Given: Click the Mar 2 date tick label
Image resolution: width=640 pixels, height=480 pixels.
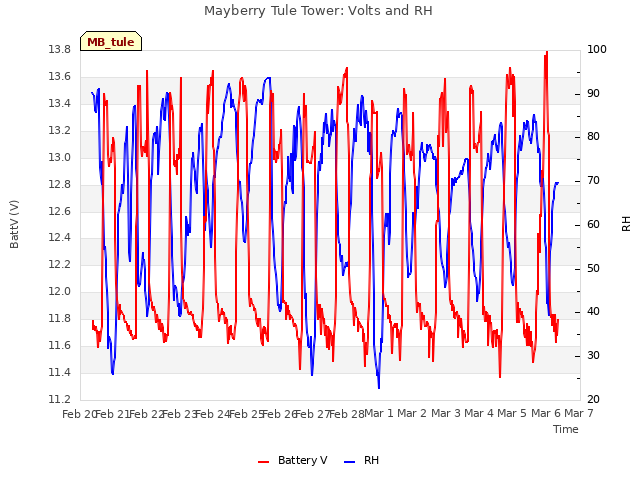Looking at the screenshot, I should click(412, 413).
